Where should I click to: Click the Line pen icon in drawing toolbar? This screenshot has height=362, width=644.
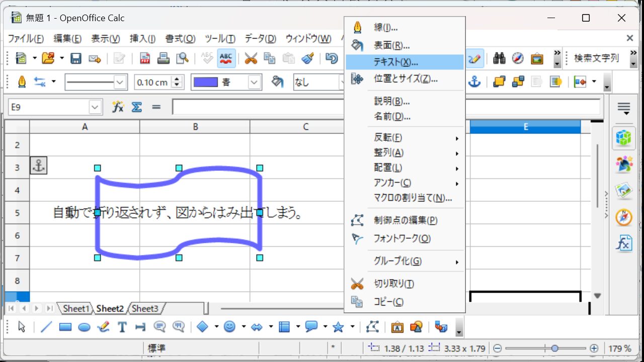pyautogui.click(x=22, y=81)
